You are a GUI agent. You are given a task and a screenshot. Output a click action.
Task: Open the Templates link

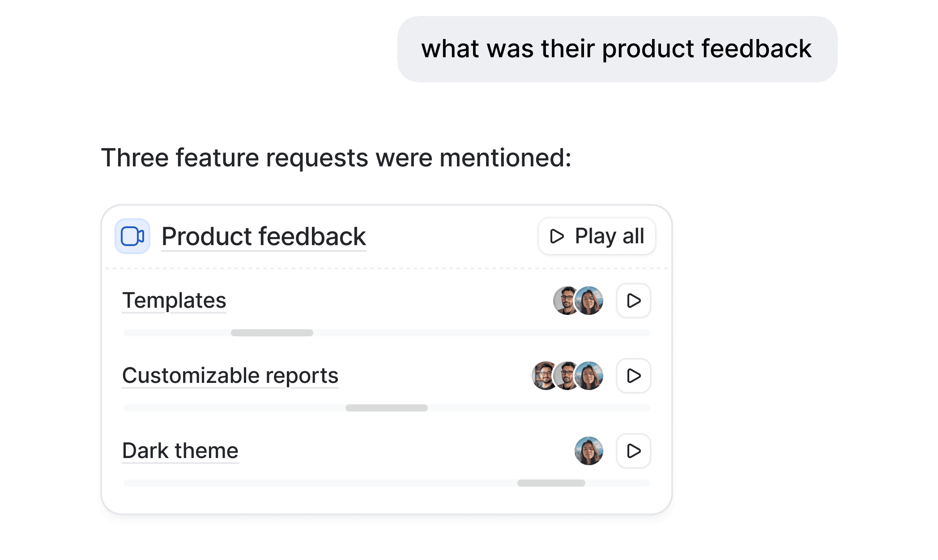tap(174, 300)
